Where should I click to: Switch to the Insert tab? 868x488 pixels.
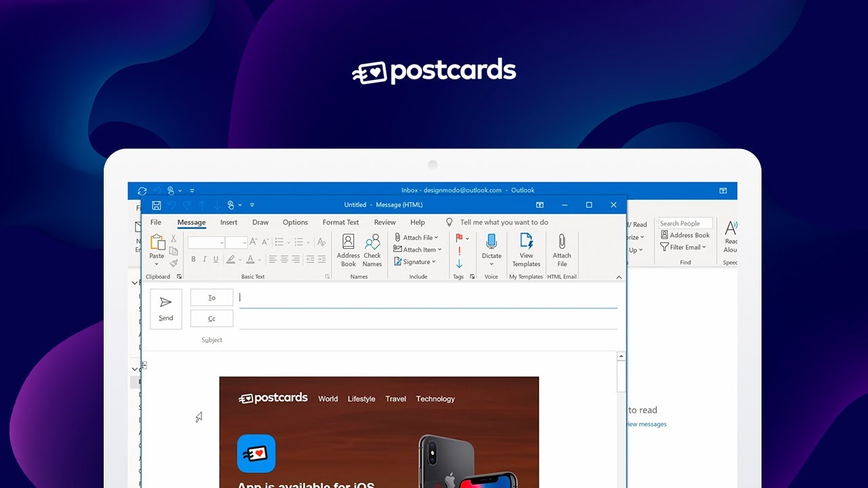click(x=229, y=222)
